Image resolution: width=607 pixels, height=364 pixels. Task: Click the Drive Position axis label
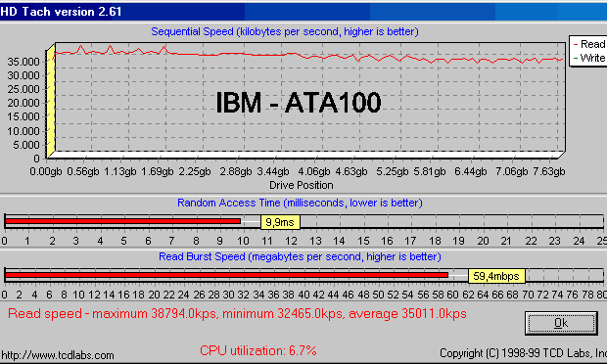click(x=302, y=185)
